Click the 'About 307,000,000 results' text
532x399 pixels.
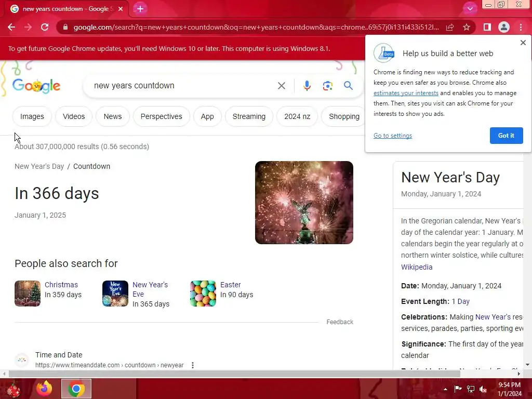[x=82, y=147]
